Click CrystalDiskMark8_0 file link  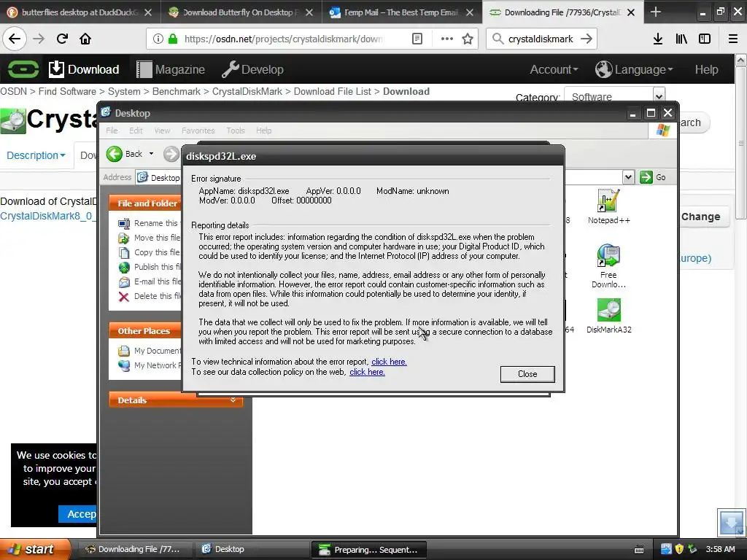coord(47,216)
